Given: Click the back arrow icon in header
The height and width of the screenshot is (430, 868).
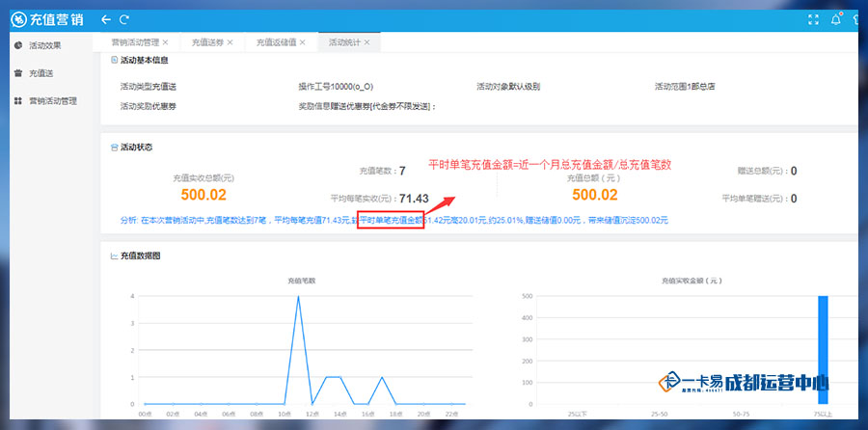Looking at the screenshot, I should (106, 20).
